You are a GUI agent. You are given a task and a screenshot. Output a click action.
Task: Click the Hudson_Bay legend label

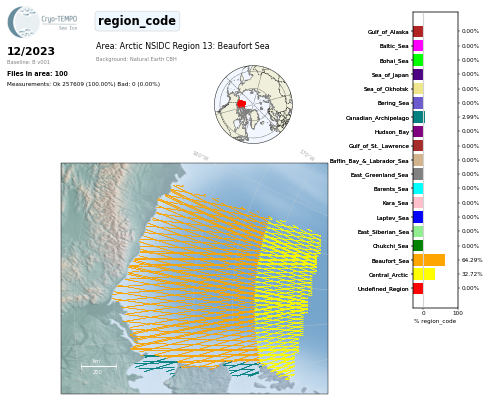392,132
